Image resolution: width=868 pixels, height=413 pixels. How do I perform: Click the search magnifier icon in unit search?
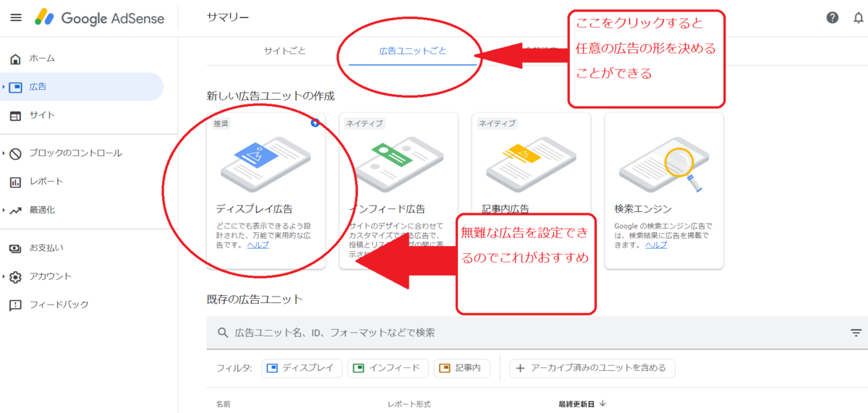(223, 333)
